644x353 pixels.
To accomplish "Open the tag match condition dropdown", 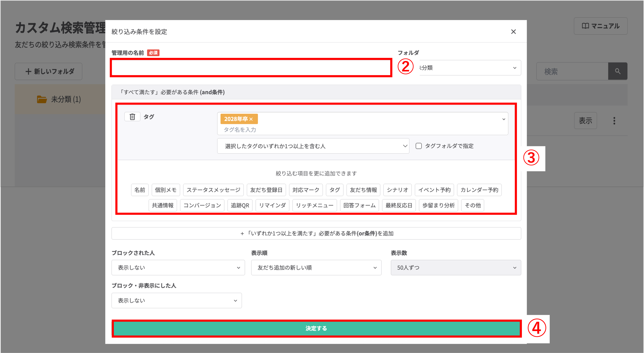I will pos(313,146).
